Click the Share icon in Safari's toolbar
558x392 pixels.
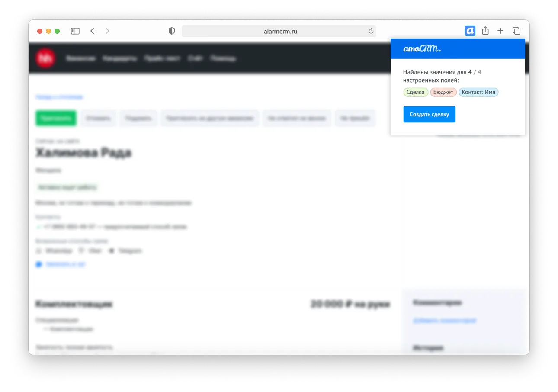[x=485, y=31]
